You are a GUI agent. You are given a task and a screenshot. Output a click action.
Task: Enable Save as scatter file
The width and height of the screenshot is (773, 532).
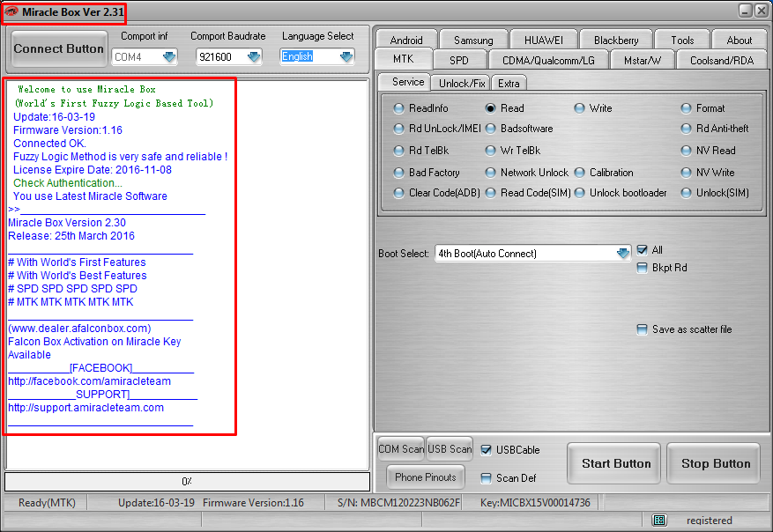click(x=642, y=329)
